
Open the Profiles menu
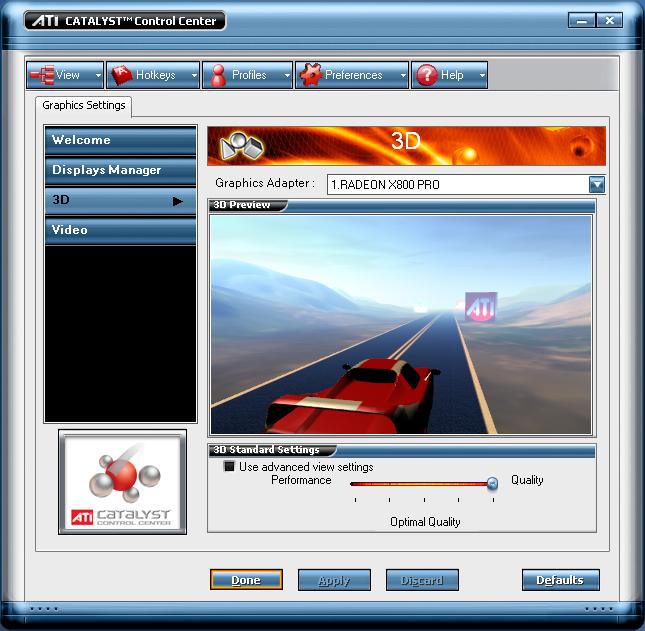pyautogui.click(x=247, y=75)
